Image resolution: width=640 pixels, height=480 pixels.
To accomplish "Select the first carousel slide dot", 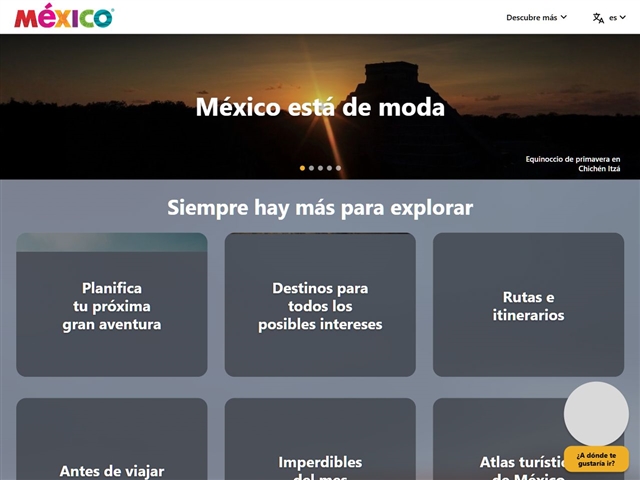I will [302, 168].
